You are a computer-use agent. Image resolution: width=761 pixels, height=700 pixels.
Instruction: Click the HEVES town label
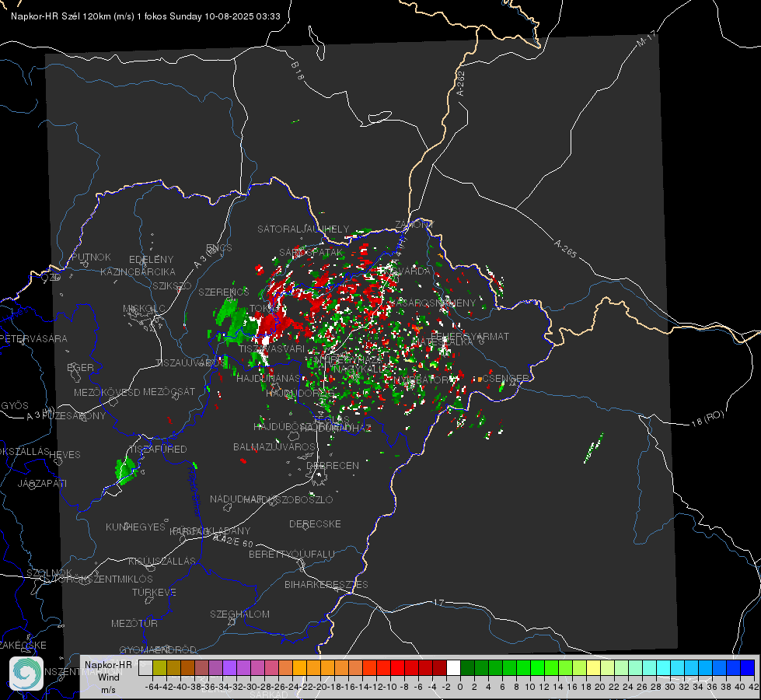click(65, 455)
